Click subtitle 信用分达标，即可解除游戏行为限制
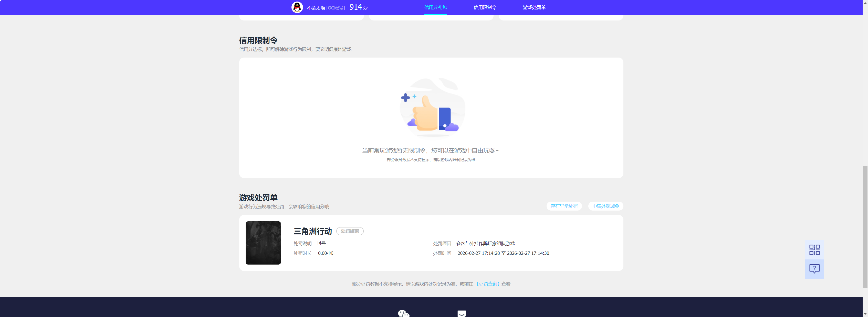This screenshot has height=317, width=868. 295,49
